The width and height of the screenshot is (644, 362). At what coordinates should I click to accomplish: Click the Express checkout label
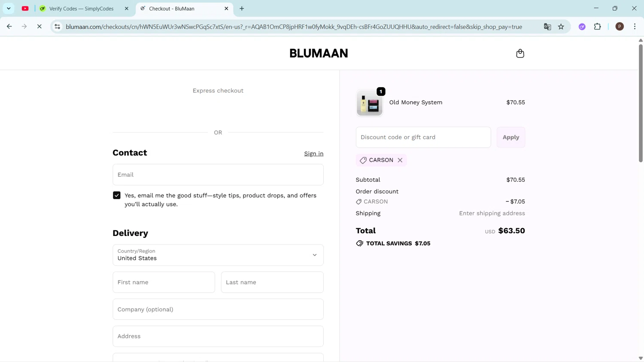coord(218,90)
